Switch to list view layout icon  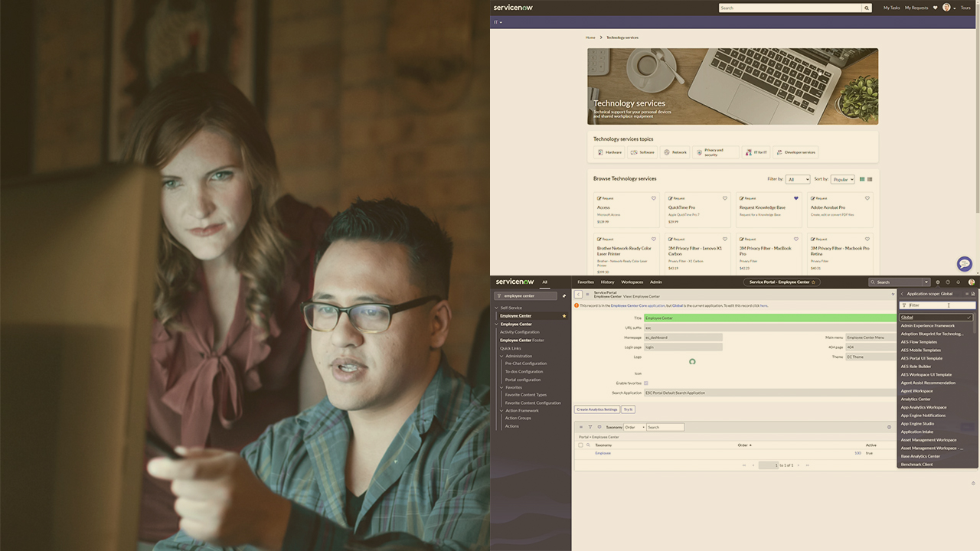[x=870, y=179]
